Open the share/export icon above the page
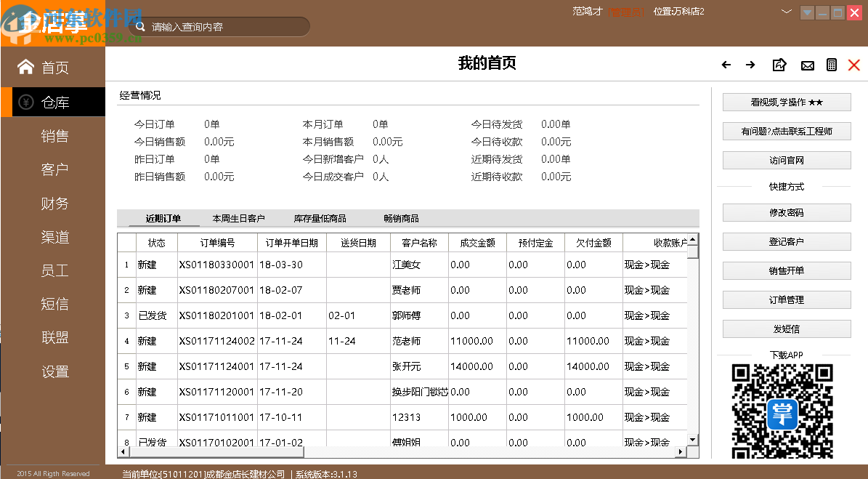The width and height of the screenshot is (868, 479). tap(779, 65)
